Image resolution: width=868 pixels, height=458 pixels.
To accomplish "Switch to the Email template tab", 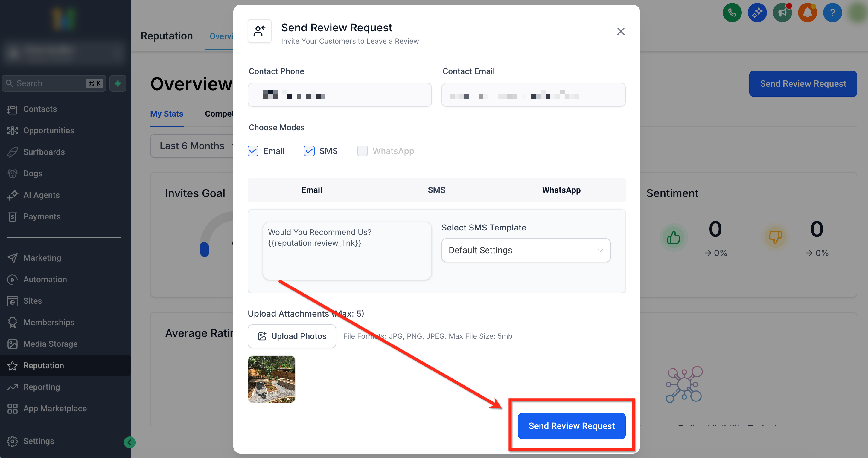I will click(x=311, y=190).
